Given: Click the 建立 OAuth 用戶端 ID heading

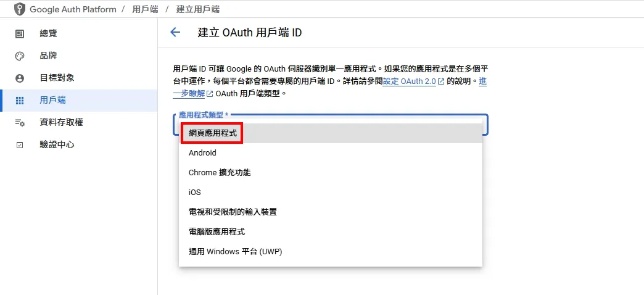Looking at the screenshot, I should [x=250, y=33].
